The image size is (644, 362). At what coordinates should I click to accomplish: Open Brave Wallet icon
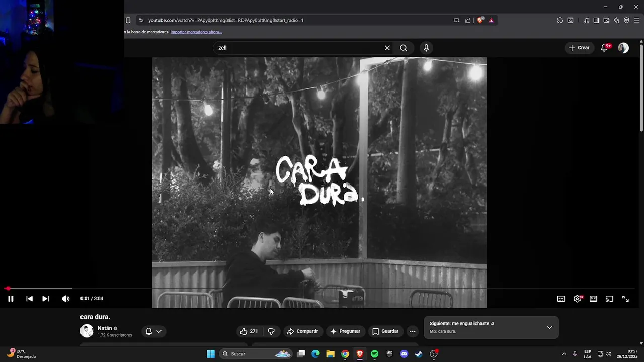coord(606,20)
